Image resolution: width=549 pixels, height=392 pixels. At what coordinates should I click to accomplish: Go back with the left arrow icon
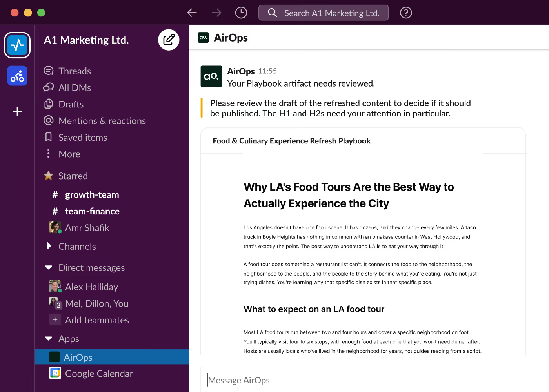[x=192, y=13]
